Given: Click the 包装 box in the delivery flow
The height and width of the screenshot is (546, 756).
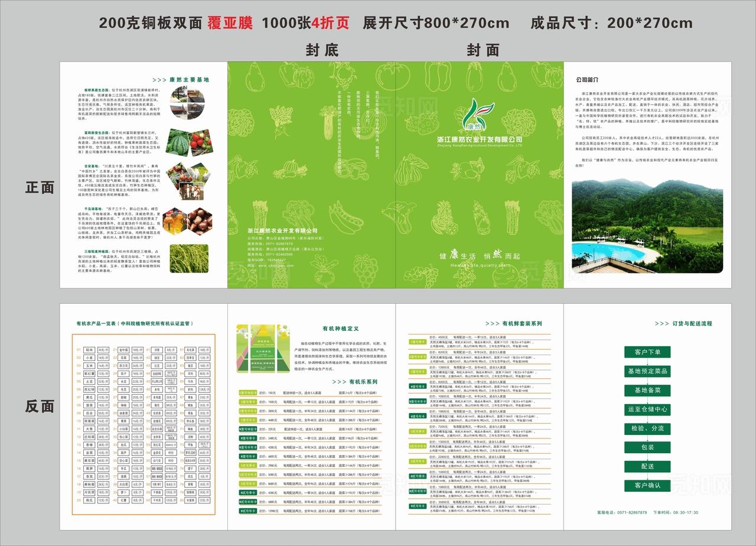Looking at the screenshot, I should tap(648, 446).
